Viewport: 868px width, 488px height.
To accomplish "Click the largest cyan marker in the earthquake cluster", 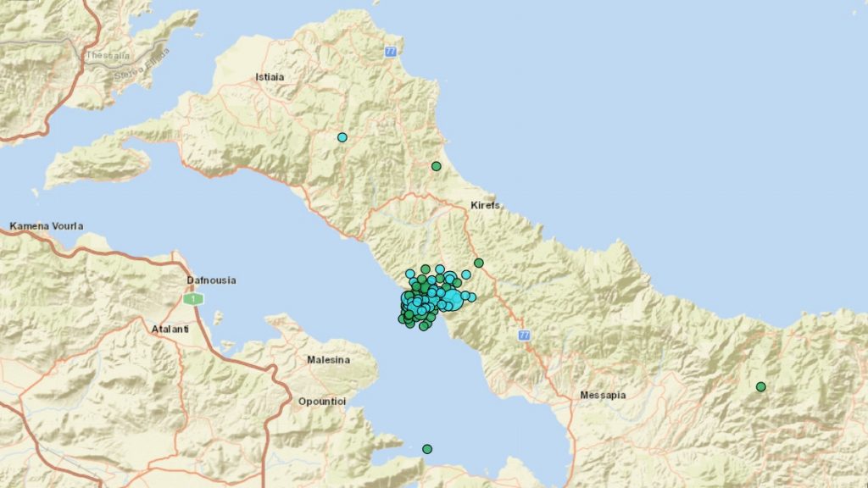I will [x=453, y=300].
